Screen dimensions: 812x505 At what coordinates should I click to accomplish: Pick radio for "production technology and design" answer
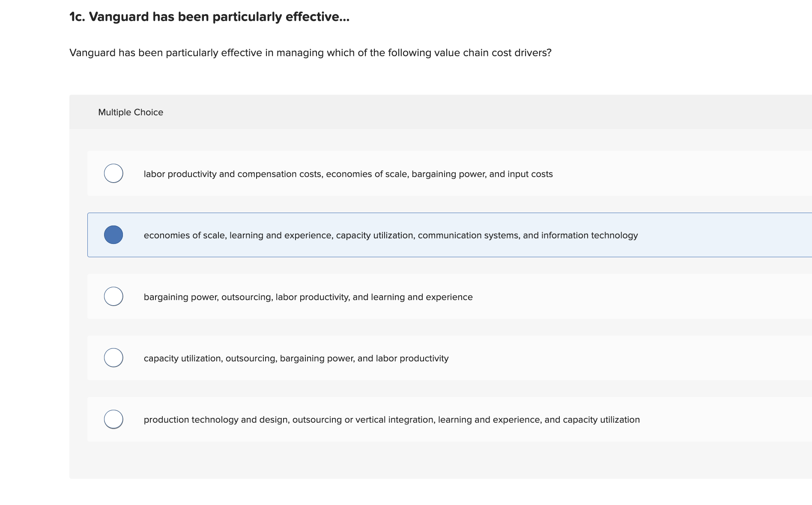click(x=113, y=419)
